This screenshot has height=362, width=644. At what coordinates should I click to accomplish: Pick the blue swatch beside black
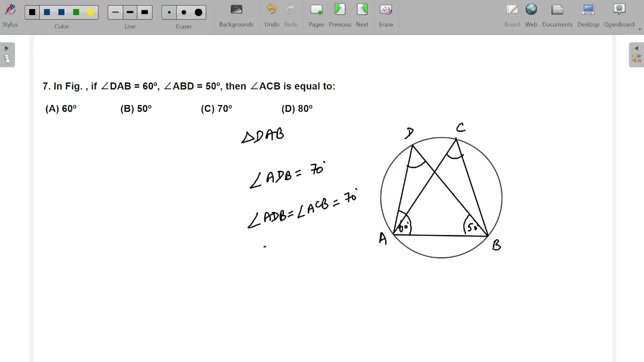point(47,12)
